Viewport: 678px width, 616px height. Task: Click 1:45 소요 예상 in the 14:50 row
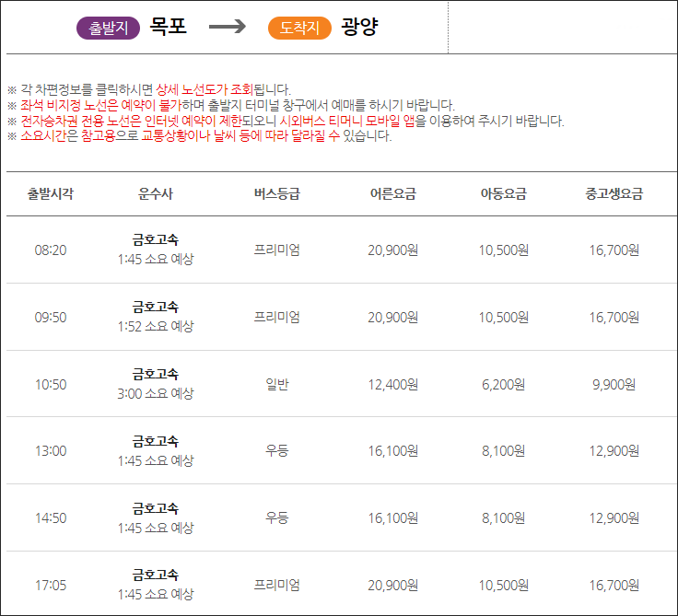tap(156, 528)
